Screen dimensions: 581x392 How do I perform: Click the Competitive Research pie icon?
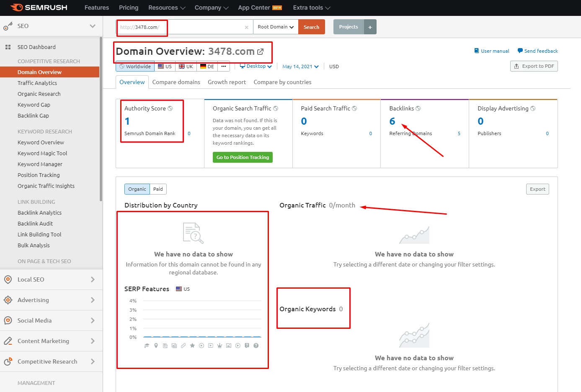click(x=8, y=361)
